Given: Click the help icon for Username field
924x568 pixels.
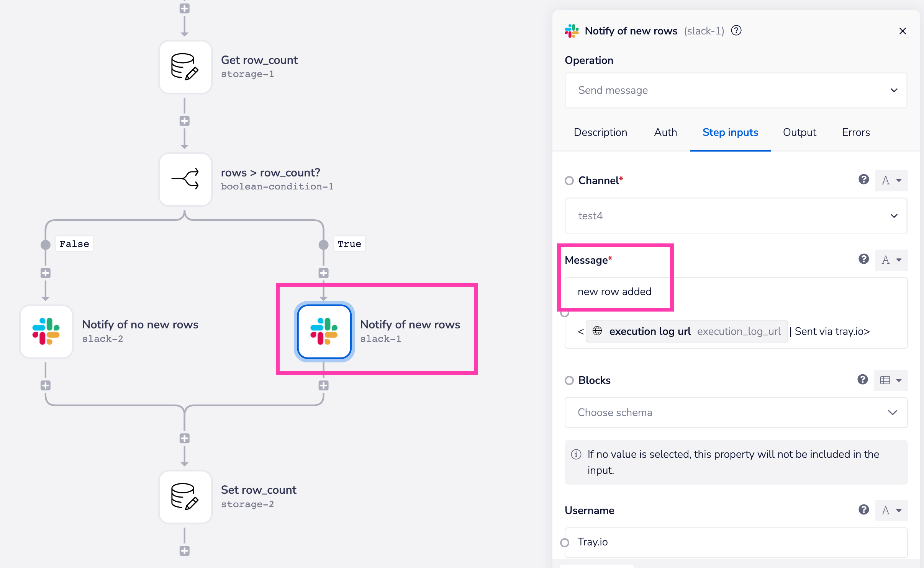Looking at the screenshot, I should (863, 510).
